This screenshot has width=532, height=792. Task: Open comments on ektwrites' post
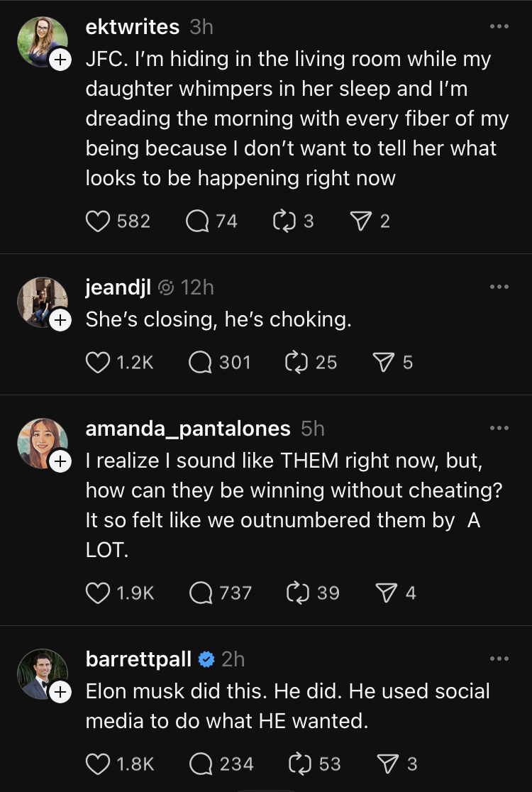pos(196,221)
